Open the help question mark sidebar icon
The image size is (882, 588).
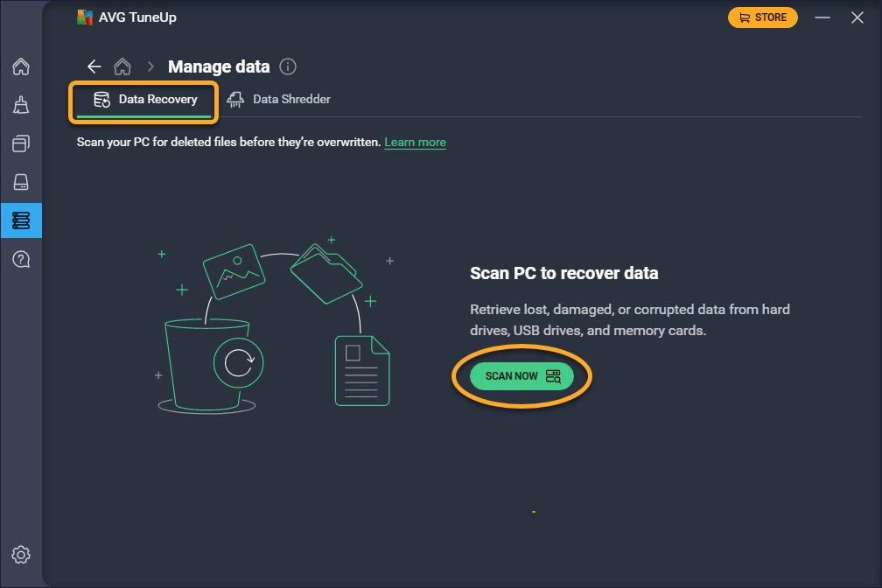click(21, 259)
